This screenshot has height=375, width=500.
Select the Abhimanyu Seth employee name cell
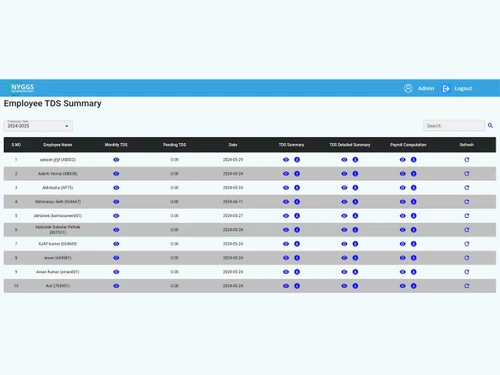(58, 202)
